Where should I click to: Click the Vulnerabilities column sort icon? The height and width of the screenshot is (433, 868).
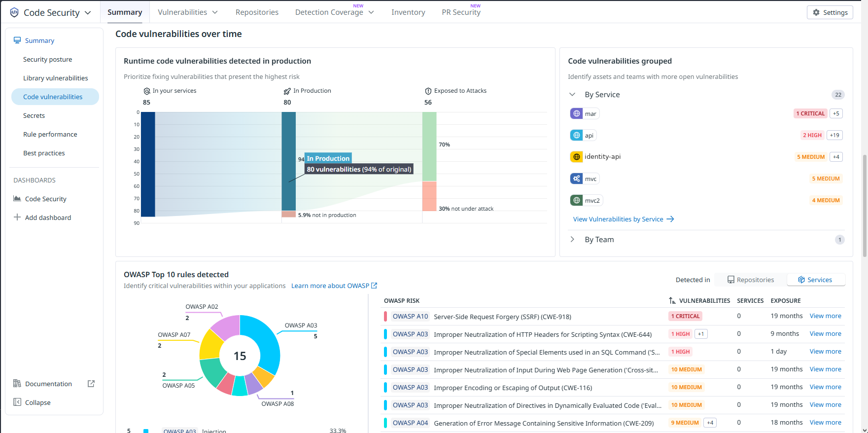click(672, 301)
